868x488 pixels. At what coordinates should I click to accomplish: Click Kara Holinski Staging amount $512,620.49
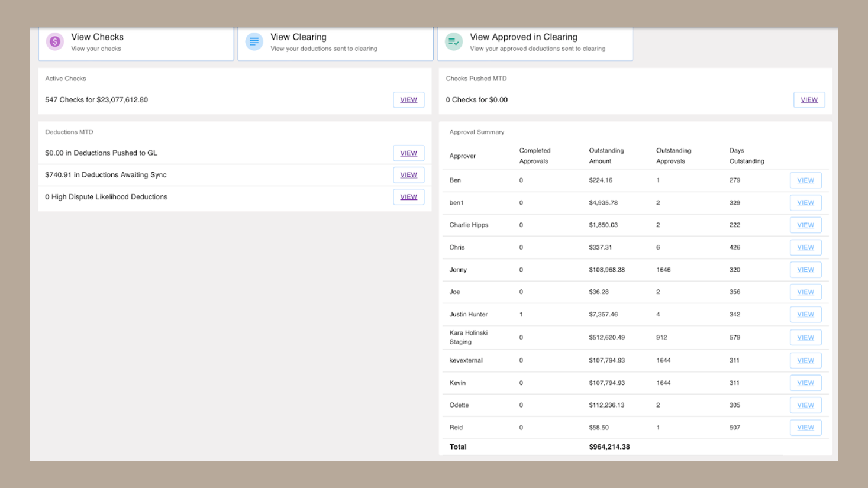pos(607,338)
